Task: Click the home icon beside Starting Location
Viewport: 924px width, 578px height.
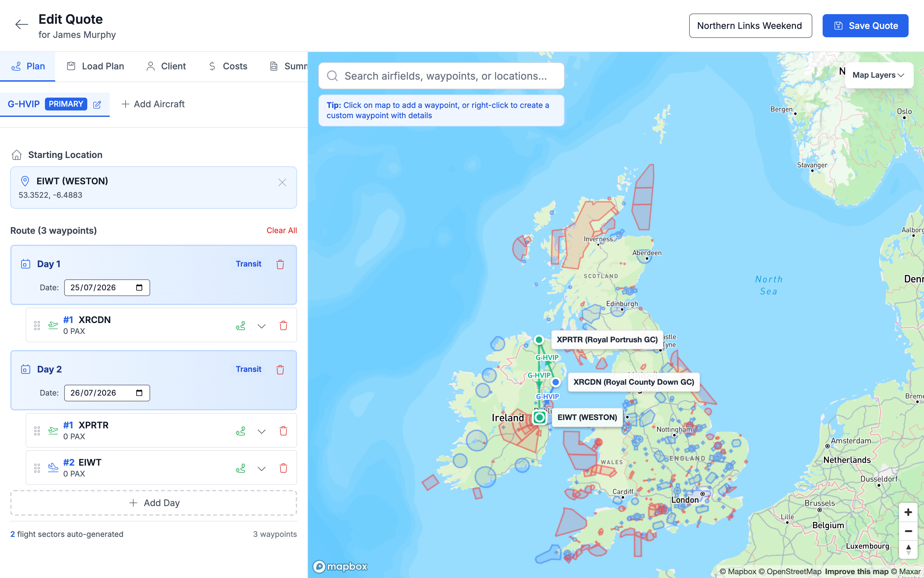Action: (x=17, y=155)
